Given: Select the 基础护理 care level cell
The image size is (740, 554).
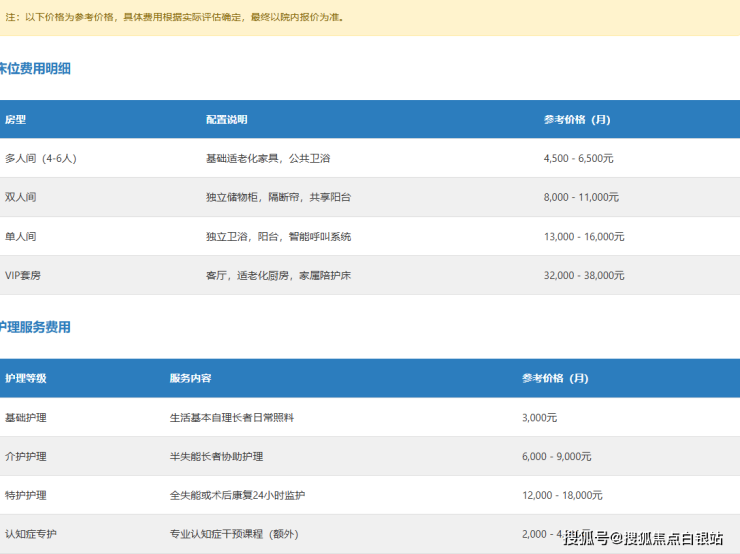Looking at the screenshot, I should pyautogui.click(x=25, y=417).
